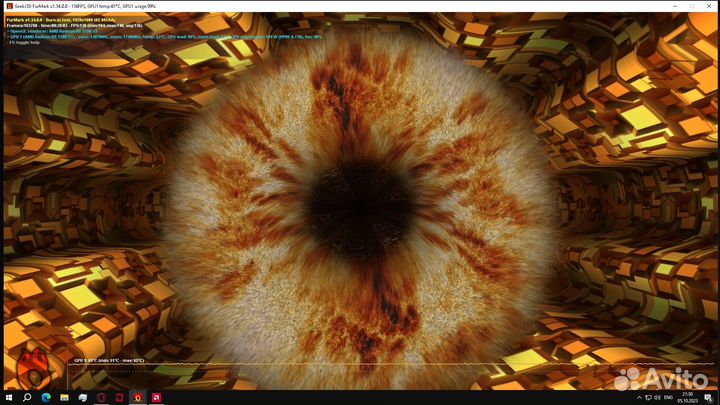720x405 pixels.
Task: Switch input language via ENG indicator
Action: tap(665, 397)
